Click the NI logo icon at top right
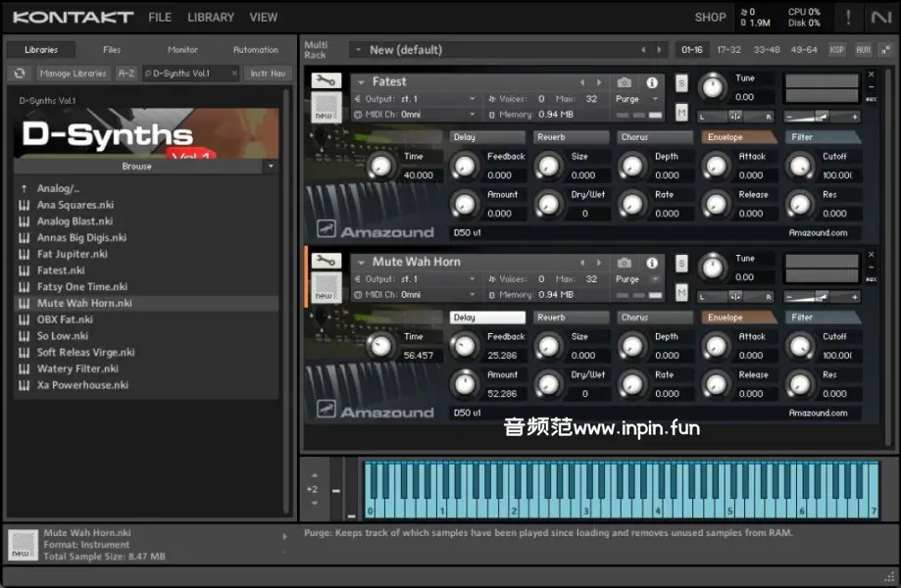Image resolution: width=901 pixels, height=588 pixels. pyautogui.click(x=880, y=18)
